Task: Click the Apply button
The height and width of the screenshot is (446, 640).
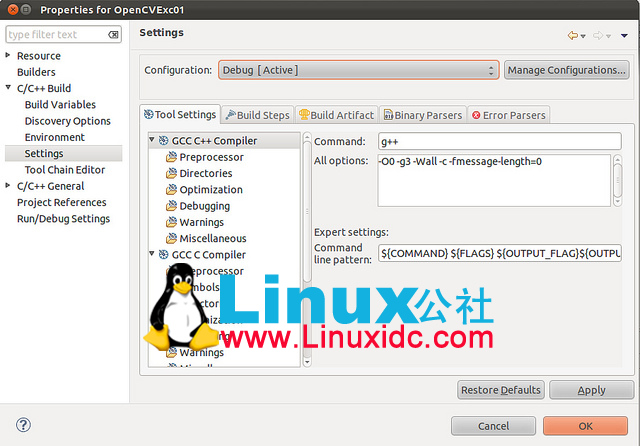Action: (591, 390)
